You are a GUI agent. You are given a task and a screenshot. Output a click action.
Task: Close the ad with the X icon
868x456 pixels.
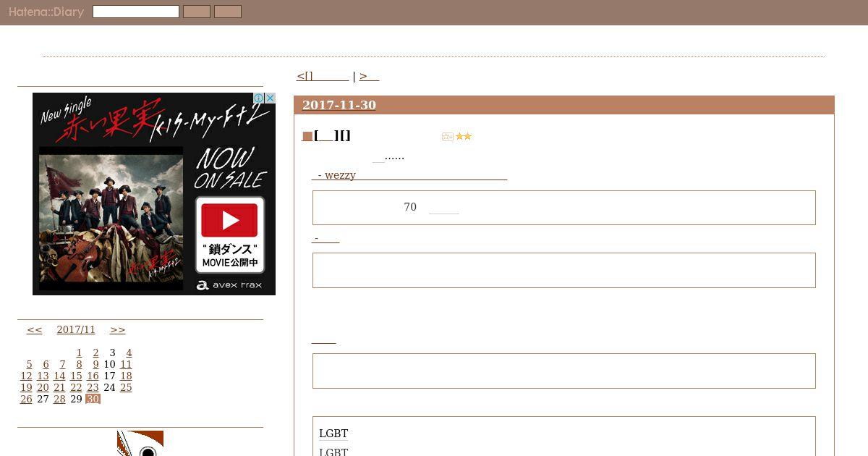coord(270,98)
